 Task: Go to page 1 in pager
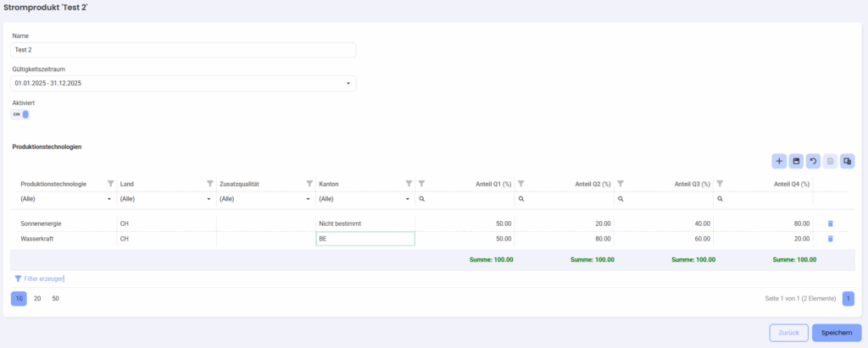[x=848, y=299]
